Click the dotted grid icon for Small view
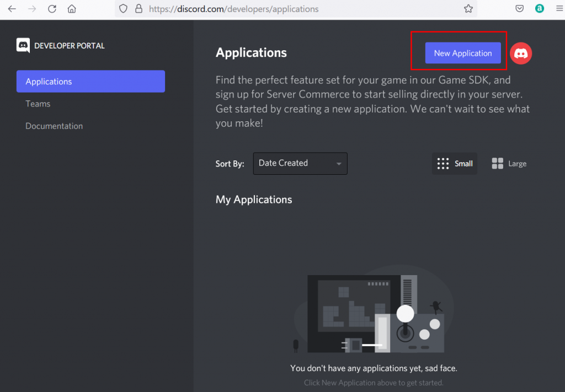The image size is (565, 392). [x=443, y=163]
